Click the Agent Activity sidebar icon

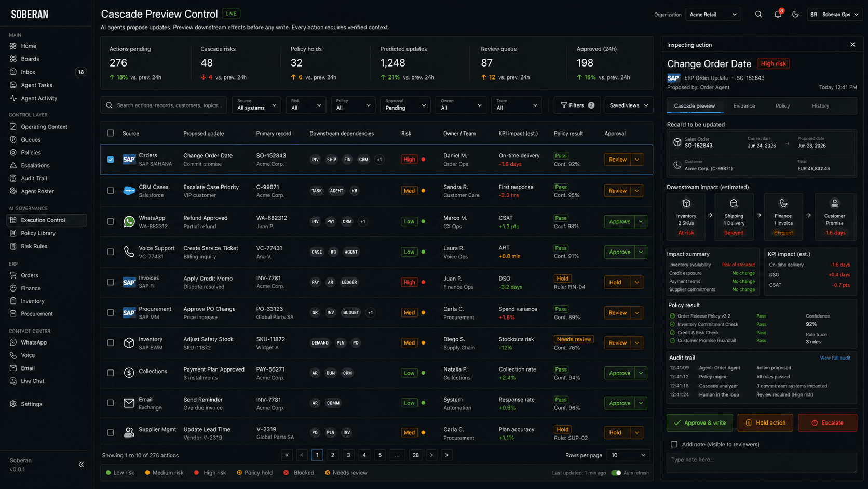click(x=13, y=98)
